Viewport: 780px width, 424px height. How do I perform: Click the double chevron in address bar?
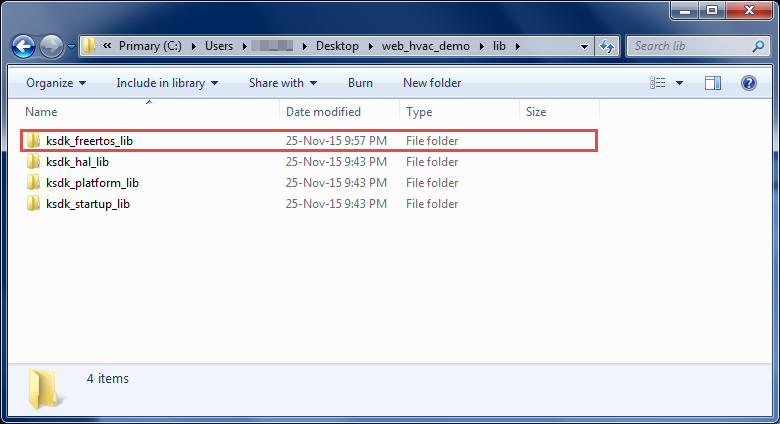107,46
